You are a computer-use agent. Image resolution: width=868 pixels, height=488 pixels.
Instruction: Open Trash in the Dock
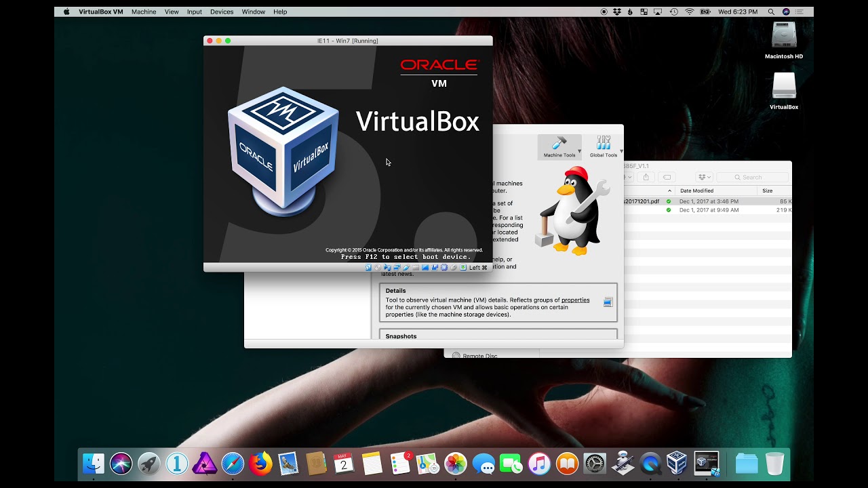coord(774,464)
